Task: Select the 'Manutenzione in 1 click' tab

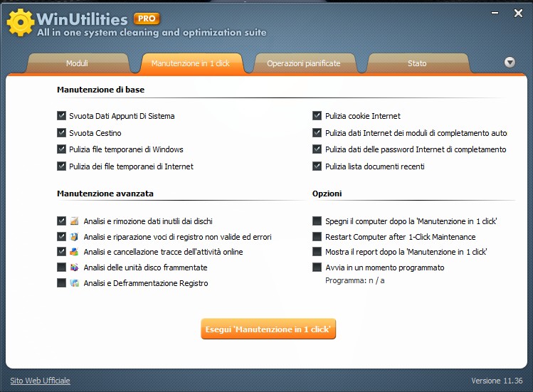Action: click(191, 63)
